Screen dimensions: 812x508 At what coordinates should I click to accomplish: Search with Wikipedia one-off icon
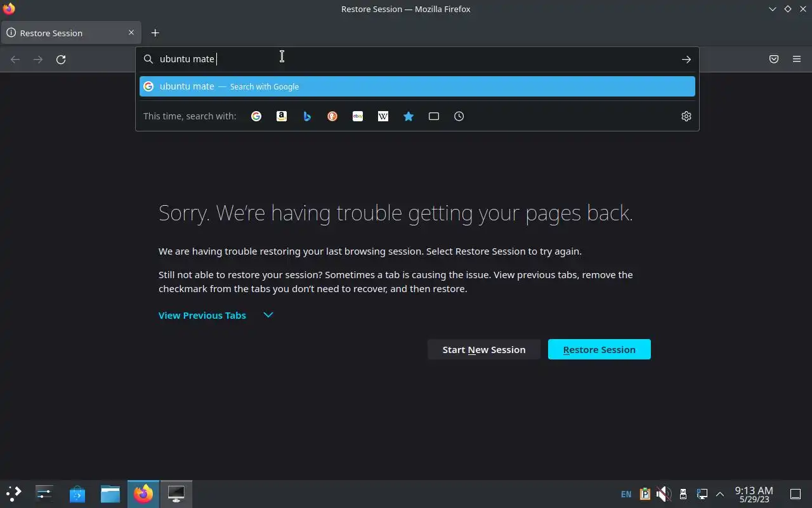click(383, 116)
